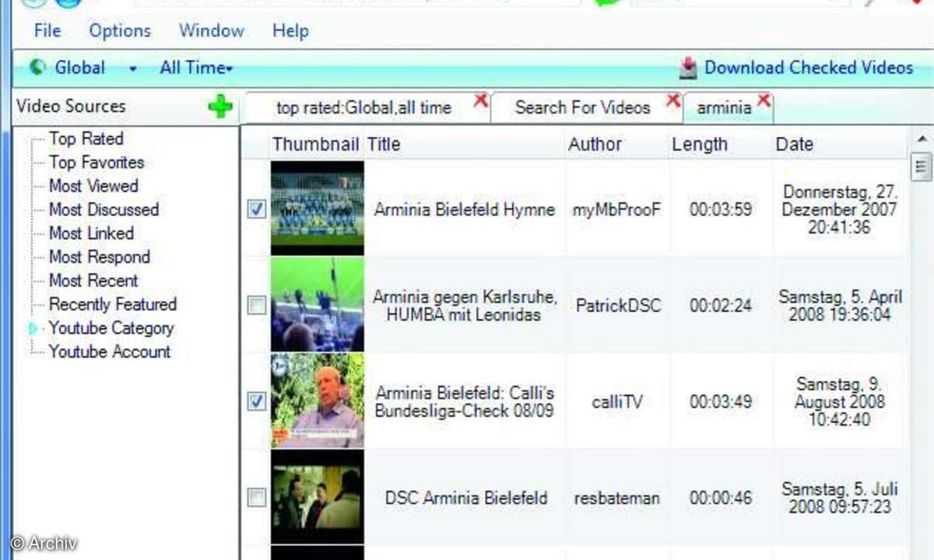The image size is (934, 560).
Task: Select Top Rated in Video Sources
Action: pos(86,138)
